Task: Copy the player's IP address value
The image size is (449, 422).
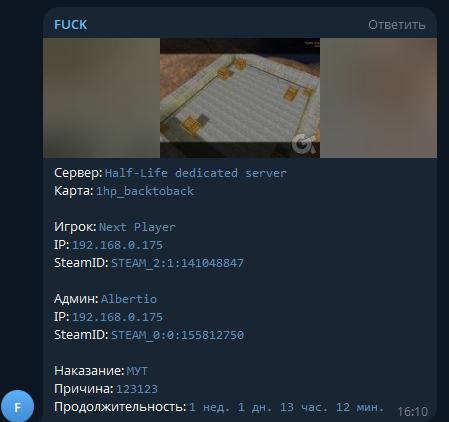Action: pyautogui.click(x=117, y=245)
